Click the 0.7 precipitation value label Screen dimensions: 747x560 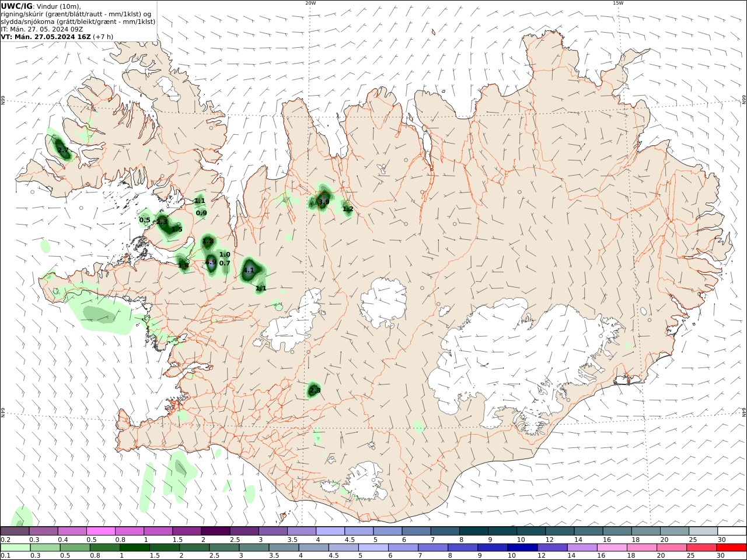click(x=225, y=264)
